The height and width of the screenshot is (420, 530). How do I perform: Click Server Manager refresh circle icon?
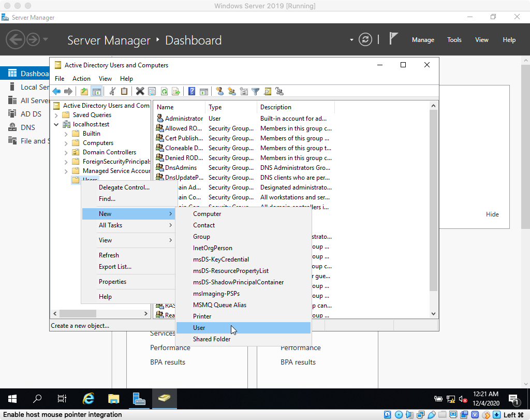point(365,39)
